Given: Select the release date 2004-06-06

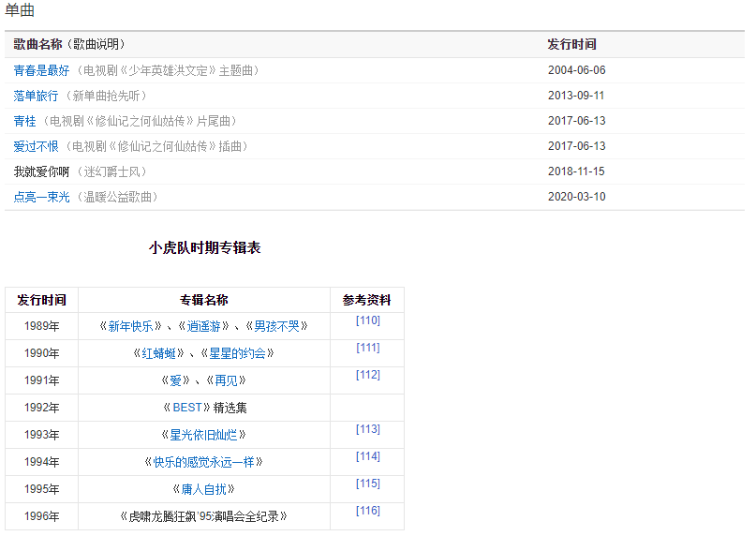Looking at the screenshot, I should tap(577, 70).
